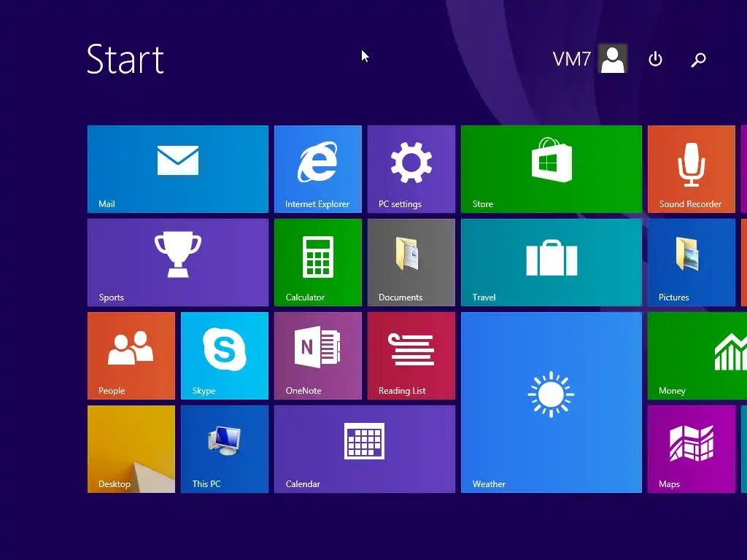This screenshot has width=747, height=560.
Task: Open PC settings tile
Action: [x=411, y=169]
